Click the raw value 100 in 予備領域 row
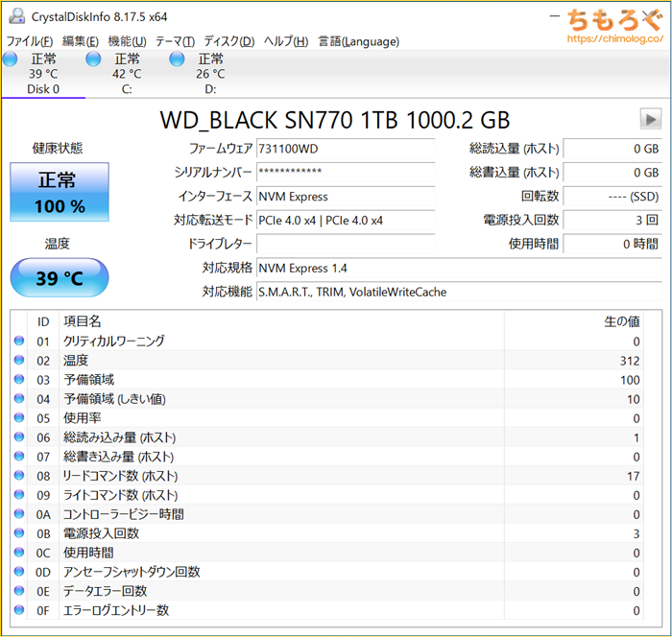 click(x=630, y=380)
